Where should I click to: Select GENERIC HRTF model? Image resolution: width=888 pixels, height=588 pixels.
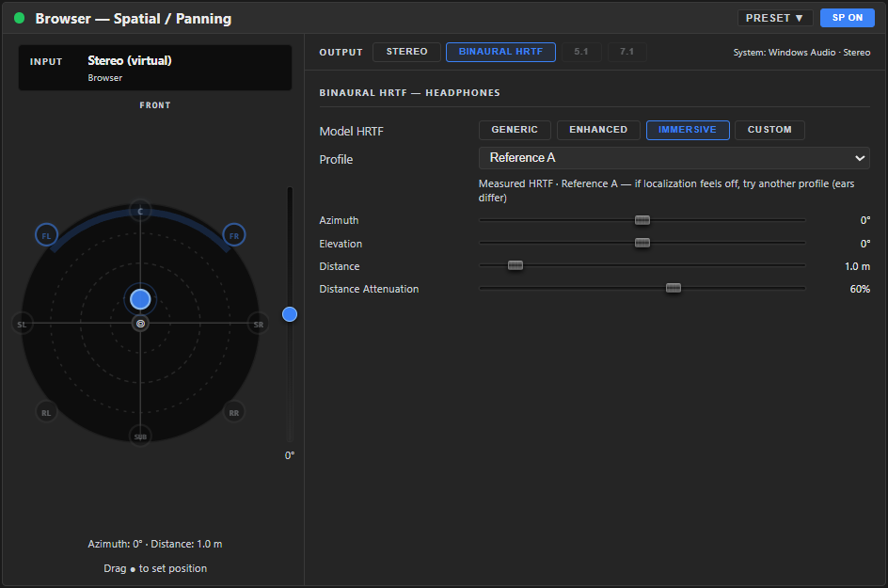point(515,130)
